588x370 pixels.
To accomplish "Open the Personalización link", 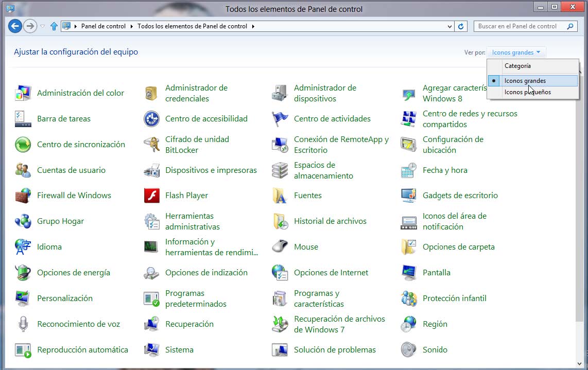I will pos(65,298).
